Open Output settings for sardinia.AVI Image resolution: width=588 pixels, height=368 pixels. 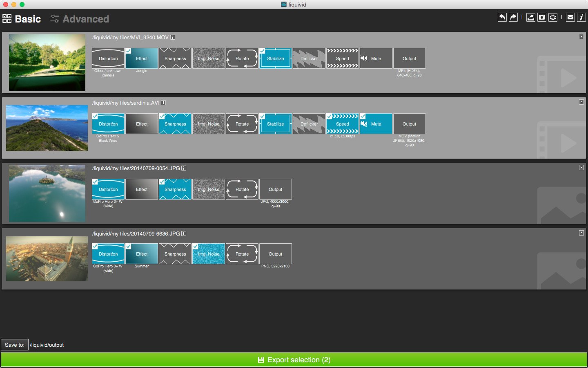(409, 124)
